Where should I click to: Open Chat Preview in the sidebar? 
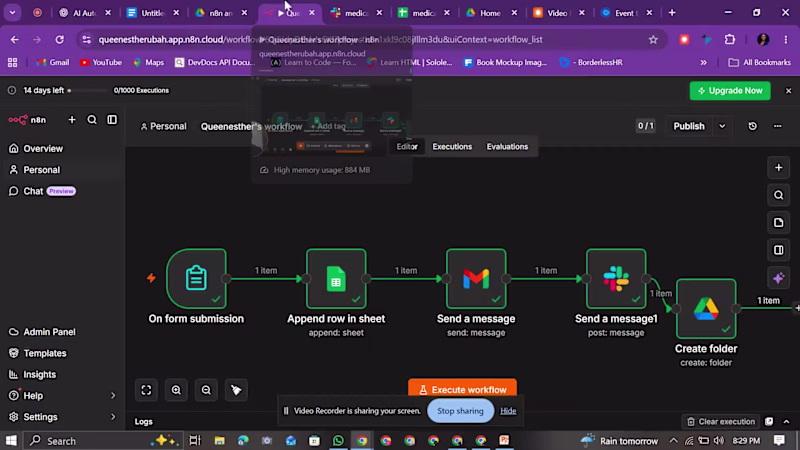click(42, 191)
